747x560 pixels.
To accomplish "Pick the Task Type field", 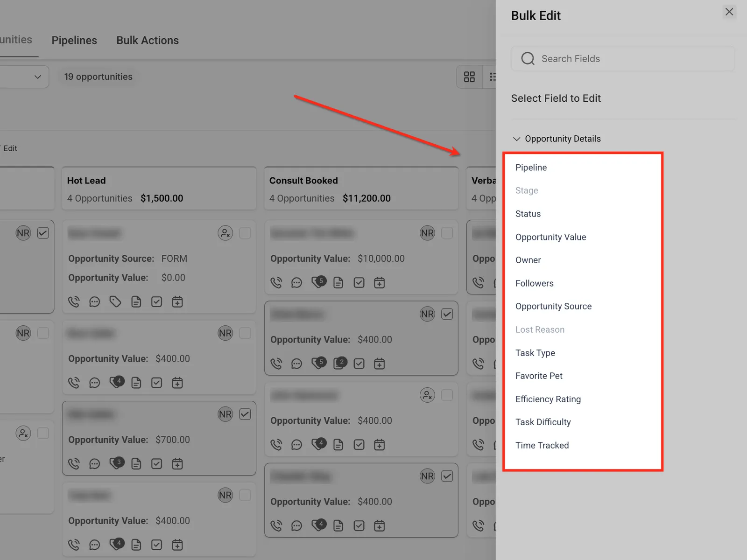I will tap(536, 353).
